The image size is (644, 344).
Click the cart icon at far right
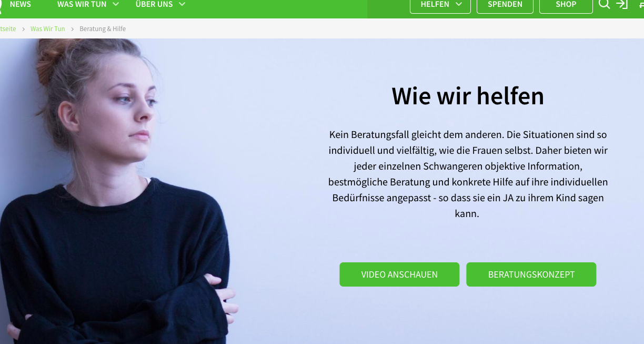(x=641, y=4)
